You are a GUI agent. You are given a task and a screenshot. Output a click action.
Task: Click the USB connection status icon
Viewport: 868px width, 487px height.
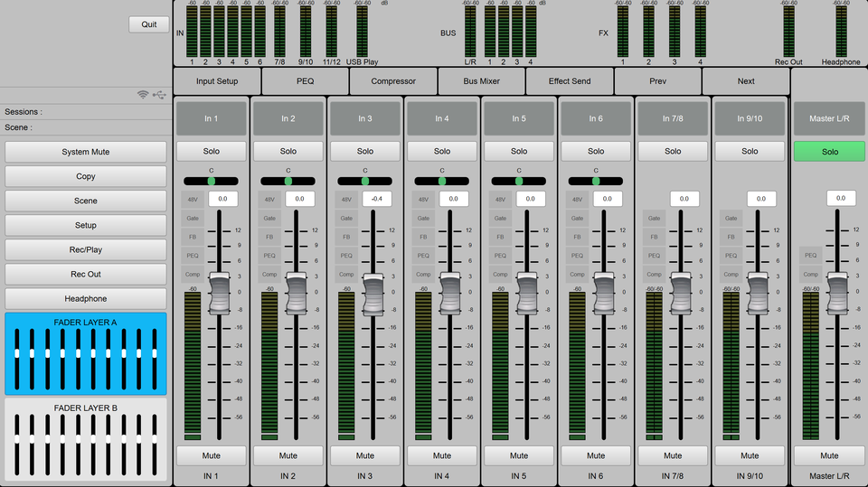159,95
